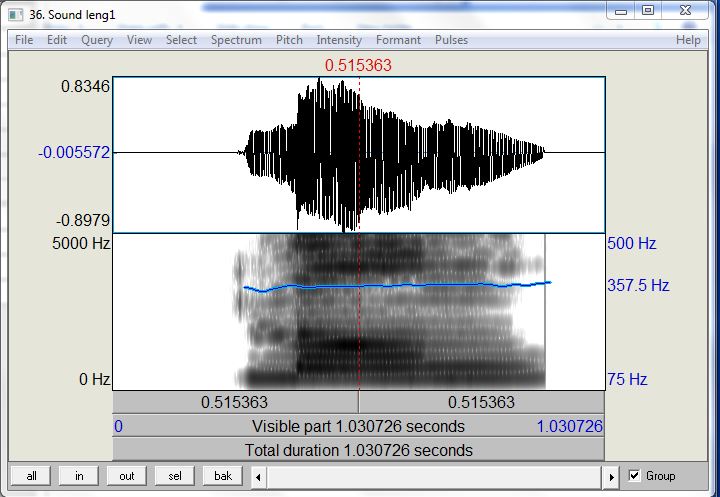
Task: Click the 0.8346 amplitude maximum label
Action: (x=85, y=86)
